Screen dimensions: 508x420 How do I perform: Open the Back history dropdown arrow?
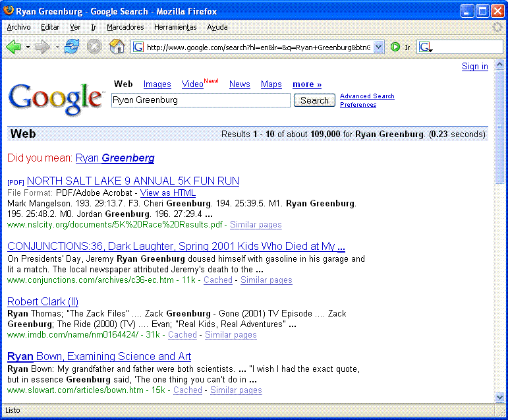[28, 47]
